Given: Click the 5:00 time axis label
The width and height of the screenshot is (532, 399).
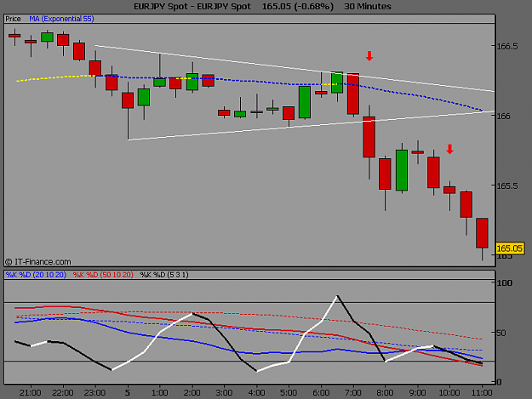Looking at the screenshot, I should pos(289,392).
